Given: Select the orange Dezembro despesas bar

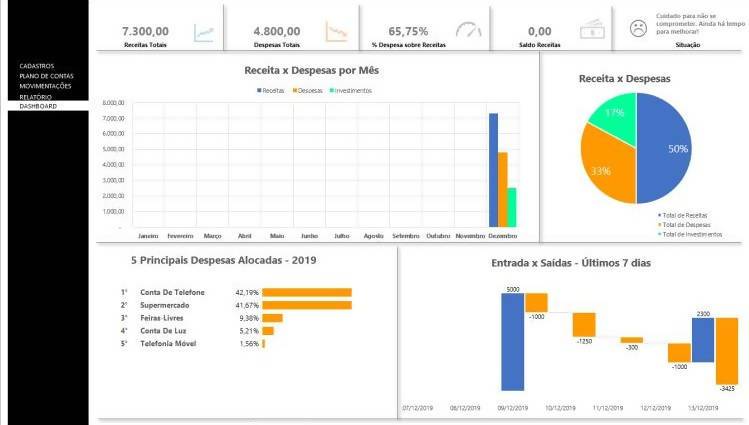Looking at the screenshot, I should (x=503, y=190).
